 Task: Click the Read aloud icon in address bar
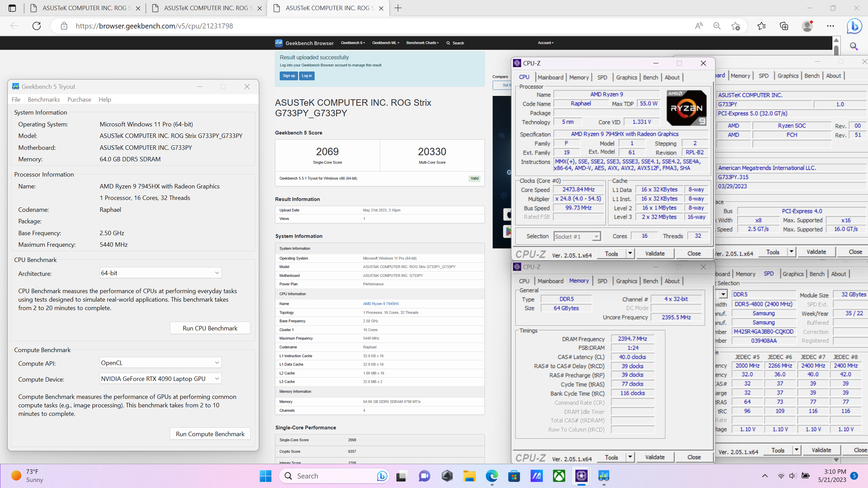699,26
